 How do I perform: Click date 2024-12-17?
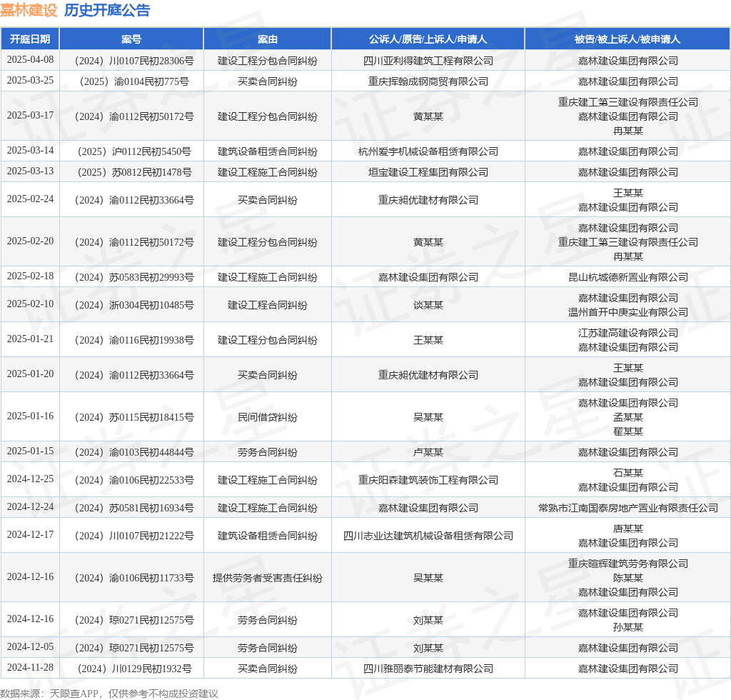point(30,535)
